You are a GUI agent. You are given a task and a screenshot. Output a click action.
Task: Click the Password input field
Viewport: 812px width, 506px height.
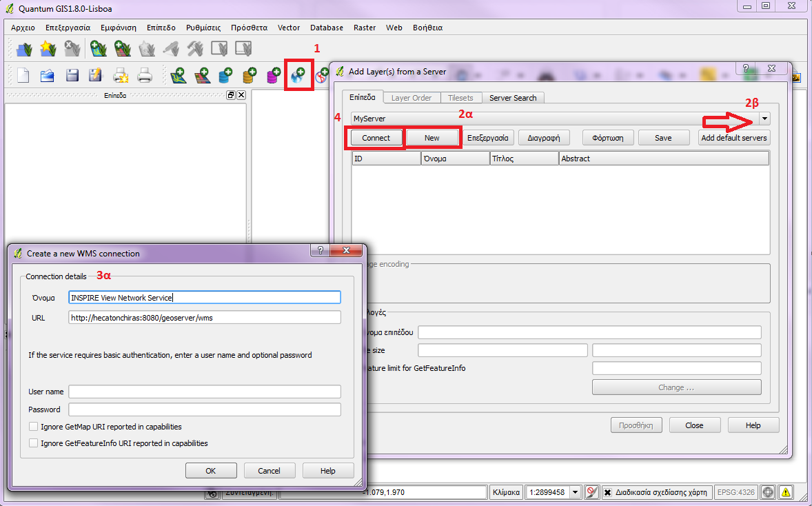205,409
